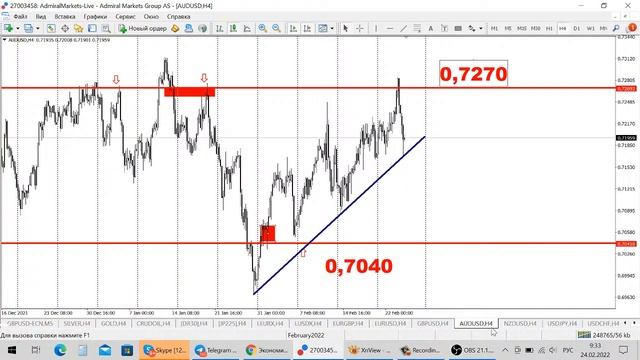Open the Справка menu
The height and width of the screenshot is (360, 640).
(x=178, y=17)
